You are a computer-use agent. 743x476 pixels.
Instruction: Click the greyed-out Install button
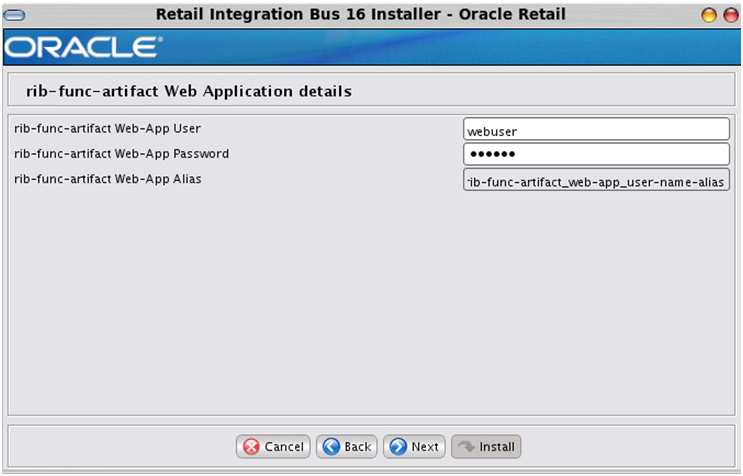coord(486,446)
